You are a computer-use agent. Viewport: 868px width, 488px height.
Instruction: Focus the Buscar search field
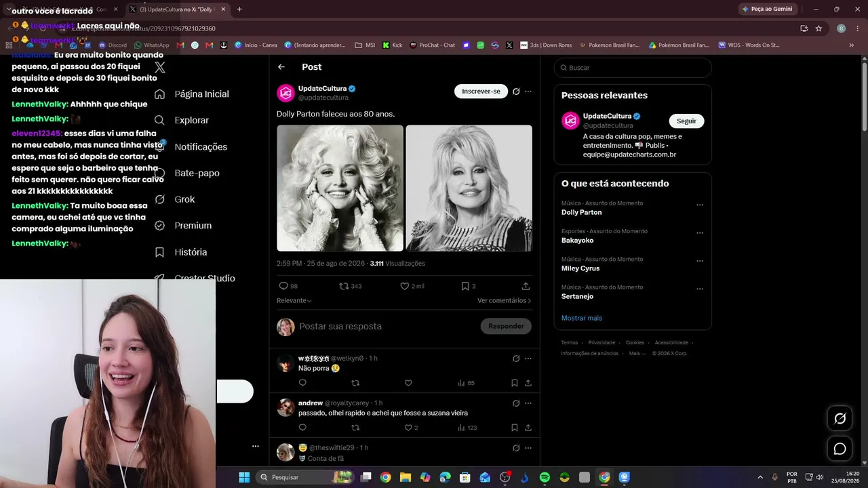click(x=633, y=68)
